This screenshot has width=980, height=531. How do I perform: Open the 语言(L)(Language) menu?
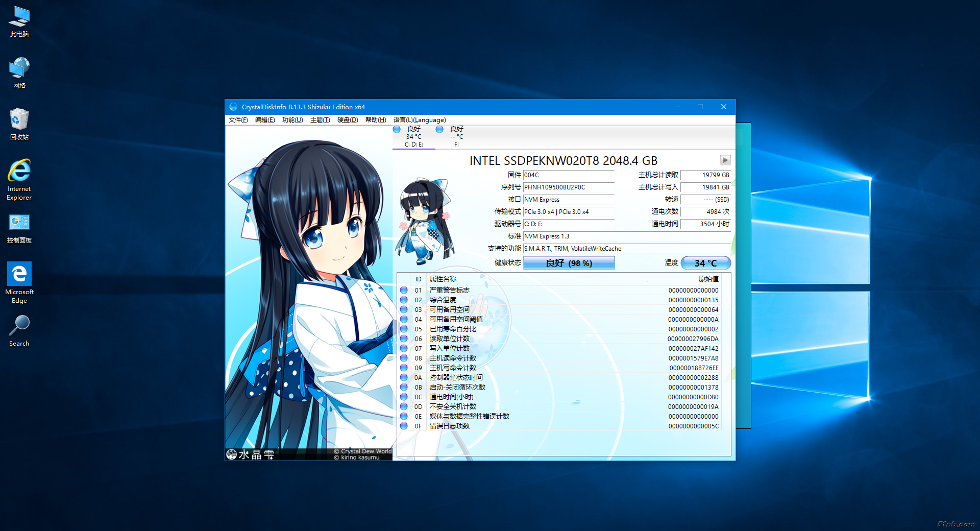click(420, 120)
